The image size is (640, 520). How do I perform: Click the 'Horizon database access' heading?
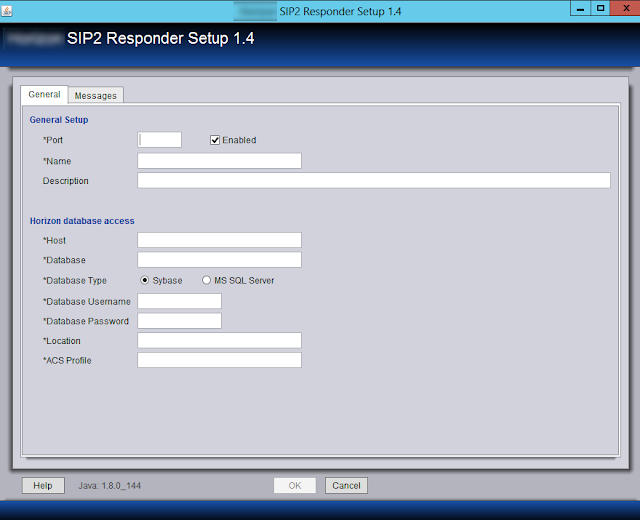pos(82,221)
